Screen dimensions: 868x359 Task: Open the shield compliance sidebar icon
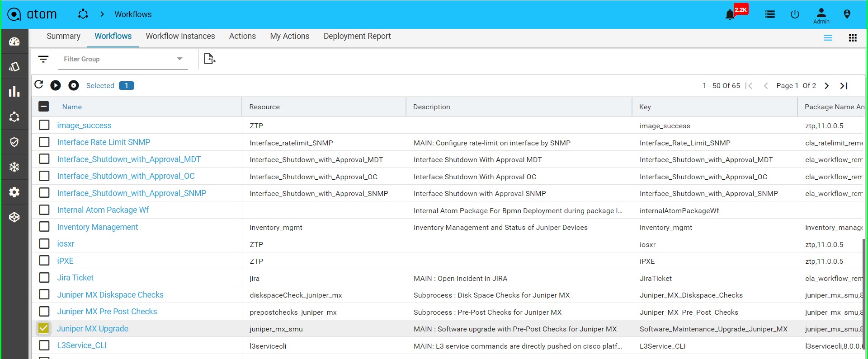coord(14,142)
